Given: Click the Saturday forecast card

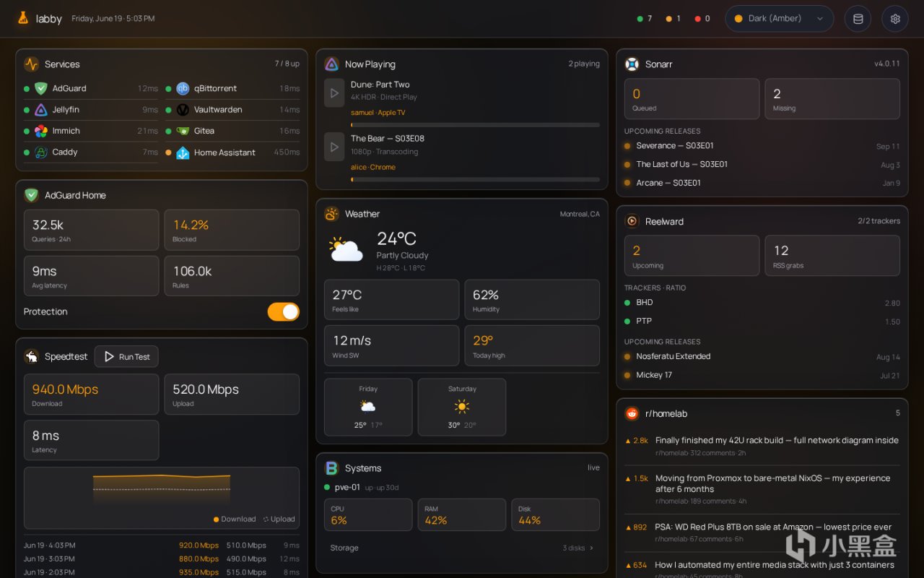Looking at the screenshot, I should click(462, 407).
